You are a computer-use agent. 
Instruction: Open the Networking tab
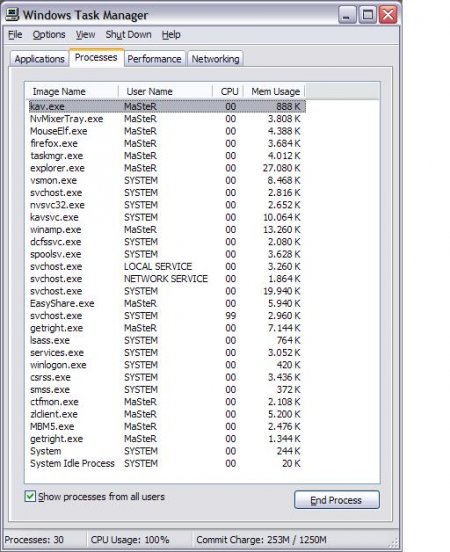click(x=215, y=59)
